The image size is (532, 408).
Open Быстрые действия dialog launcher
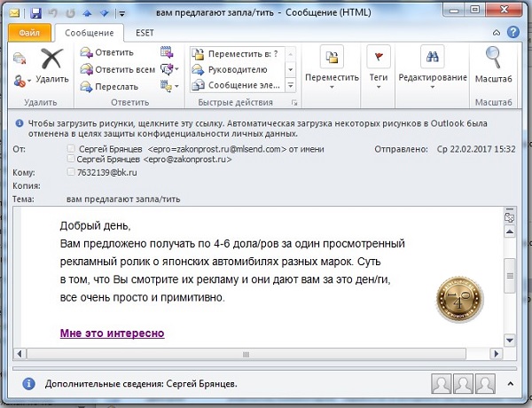294,103
